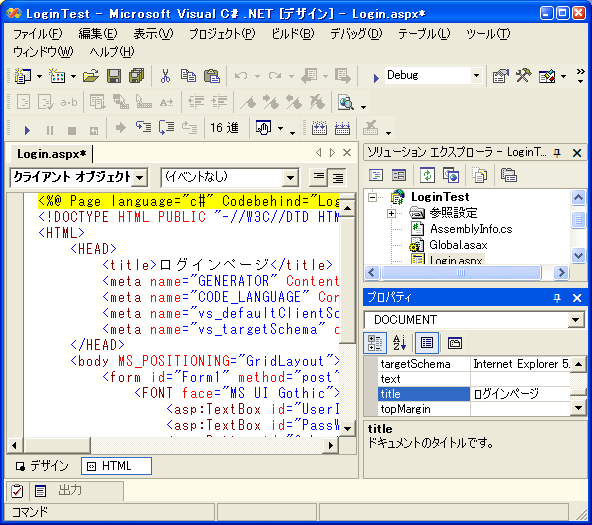Image resolution: width=592 pixels, height=525 pixels.
Task: Open the (イベントなし) events dropdown
Action: [290, 177]
